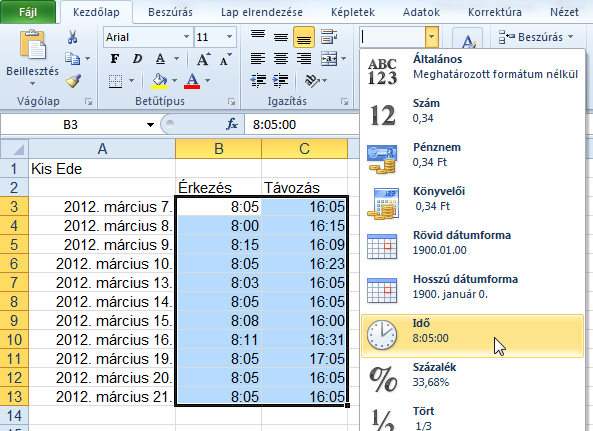This screenshot has width=593, height=431.
Task: Select row 14 header
Action: 14,415
